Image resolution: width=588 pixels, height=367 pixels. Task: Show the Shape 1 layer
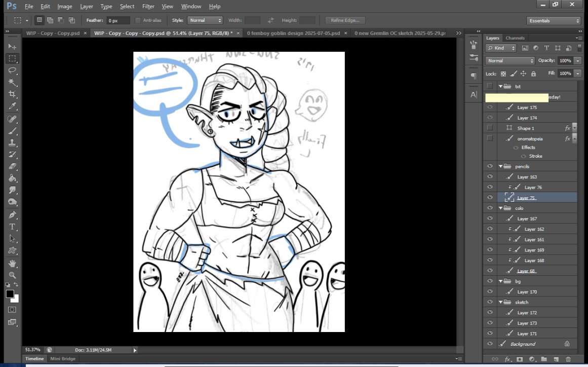click(x=490, y=128)
